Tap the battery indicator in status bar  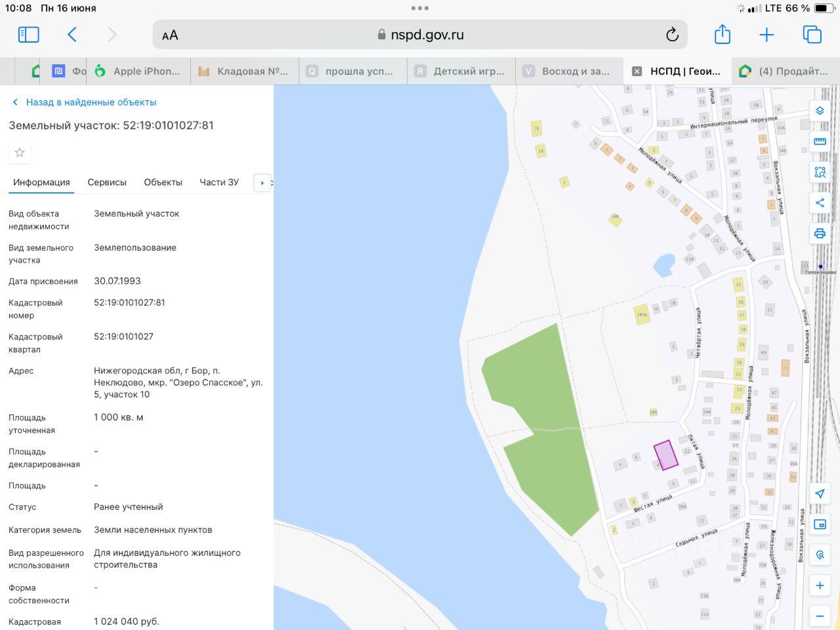click(x=824, y=9)
